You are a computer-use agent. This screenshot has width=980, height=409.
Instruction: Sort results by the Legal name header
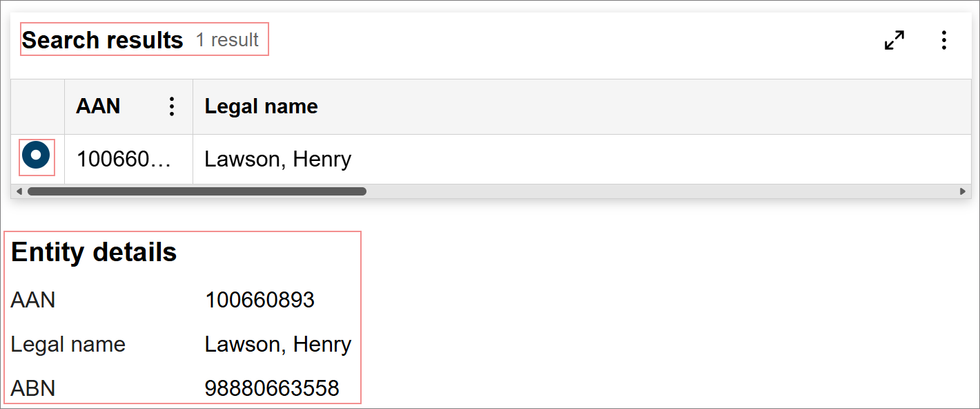[x=261, y=106]
